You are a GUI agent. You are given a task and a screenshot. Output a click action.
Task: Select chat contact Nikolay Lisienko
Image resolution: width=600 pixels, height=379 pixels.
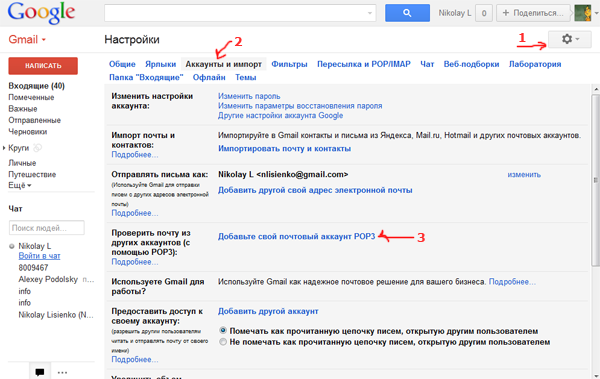[x=56, y=315]
